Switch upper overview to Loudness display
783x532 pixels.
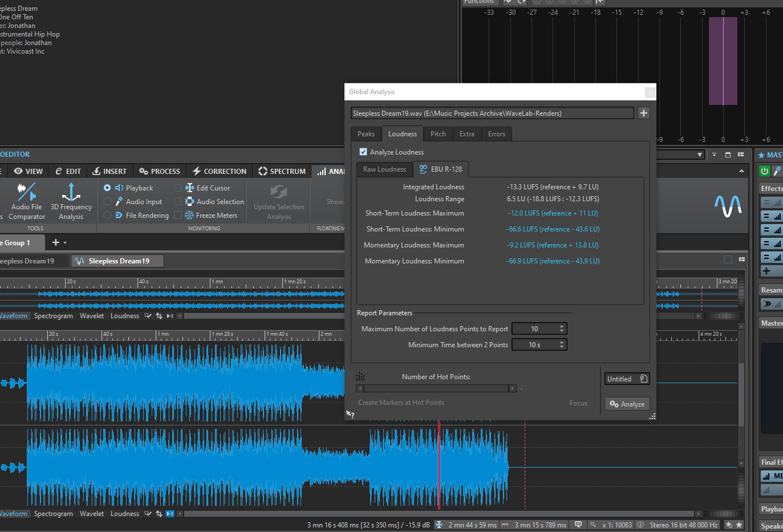tap(125, 316)
